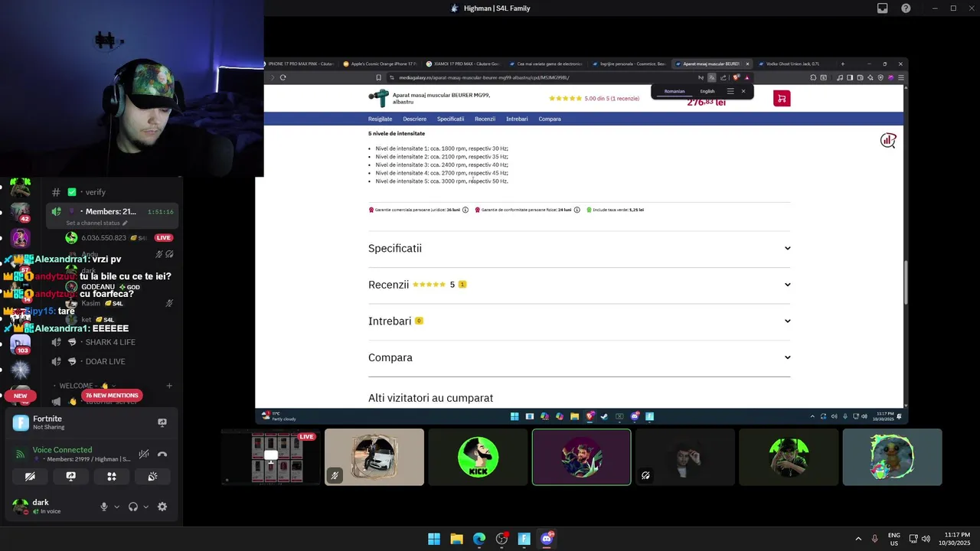Screen dimensions: 980x551
Task: Open translation popup options menu
Action: [x=730, y=91]
